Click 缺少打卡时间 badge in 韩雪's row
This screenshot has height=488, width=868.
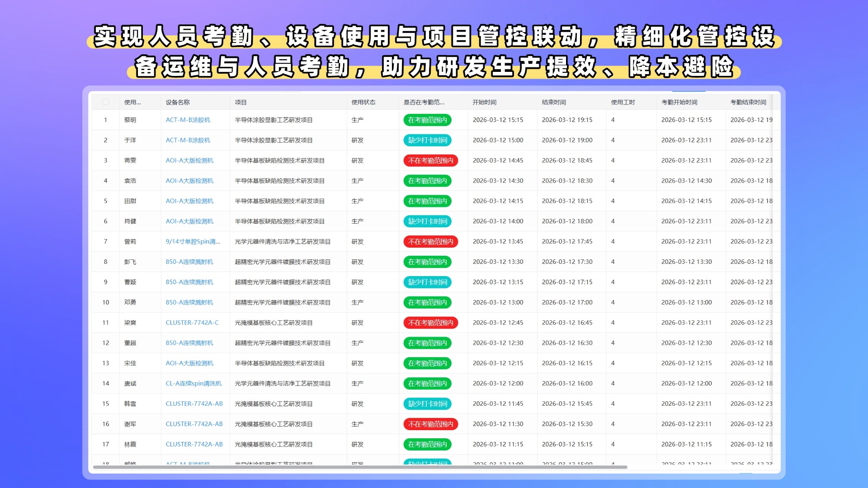(427, 404)
